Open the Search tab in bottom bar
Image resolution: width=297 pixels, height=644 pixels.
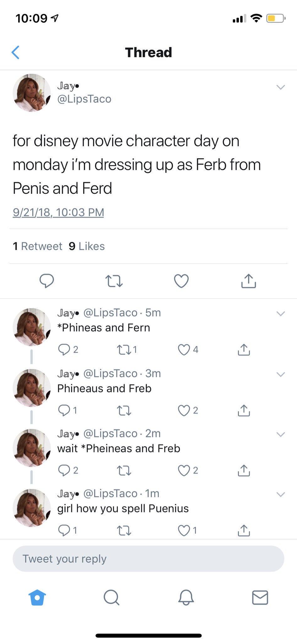coord(111,597)
